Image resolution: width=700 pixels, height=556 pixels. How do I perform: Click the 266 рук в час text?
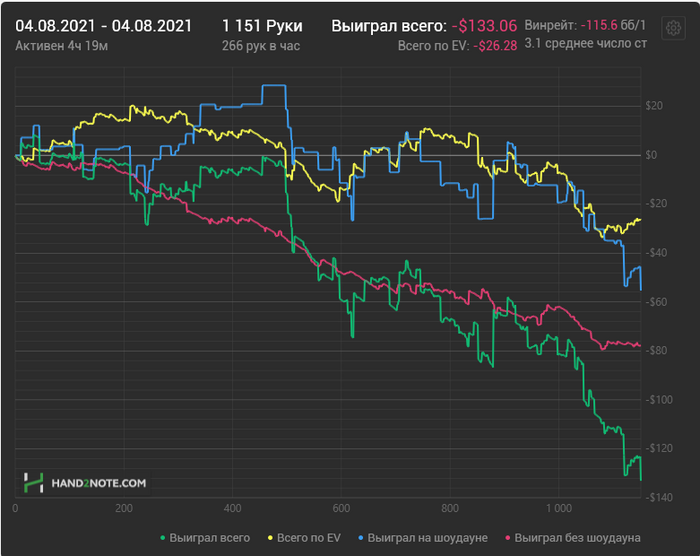tap(261, 46)
